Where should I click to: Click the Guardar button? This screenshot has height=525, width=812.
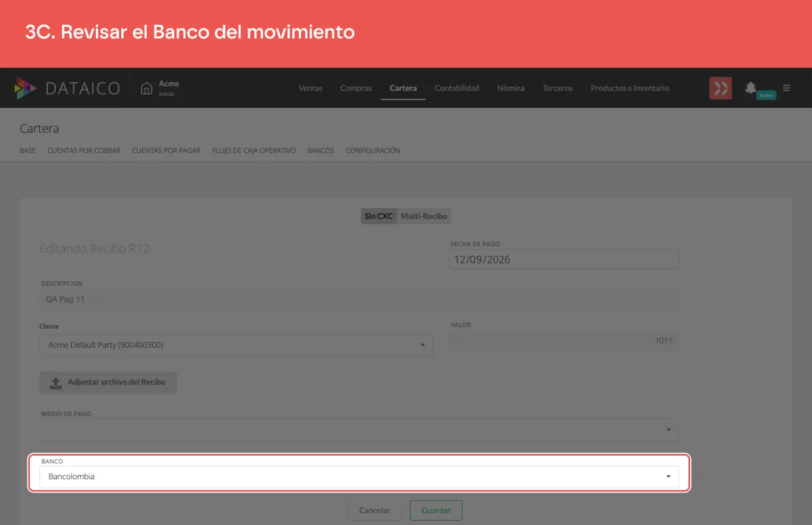click(x=436, y=510)
